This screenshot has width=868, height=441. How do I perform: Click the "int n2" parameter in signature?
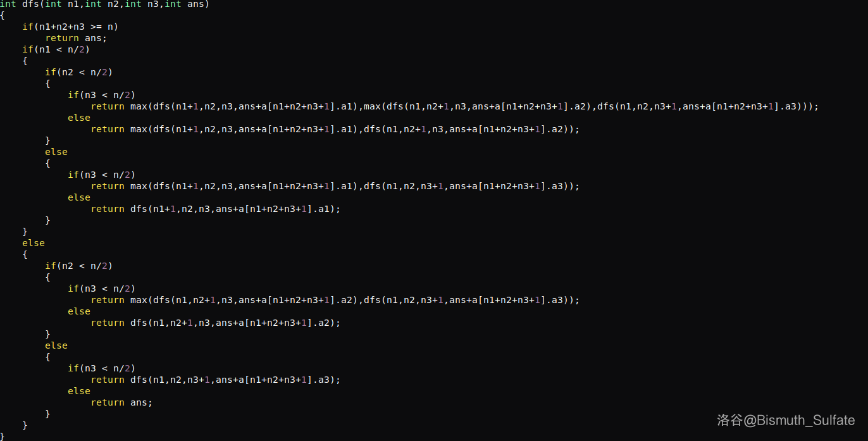click(102, 4)
